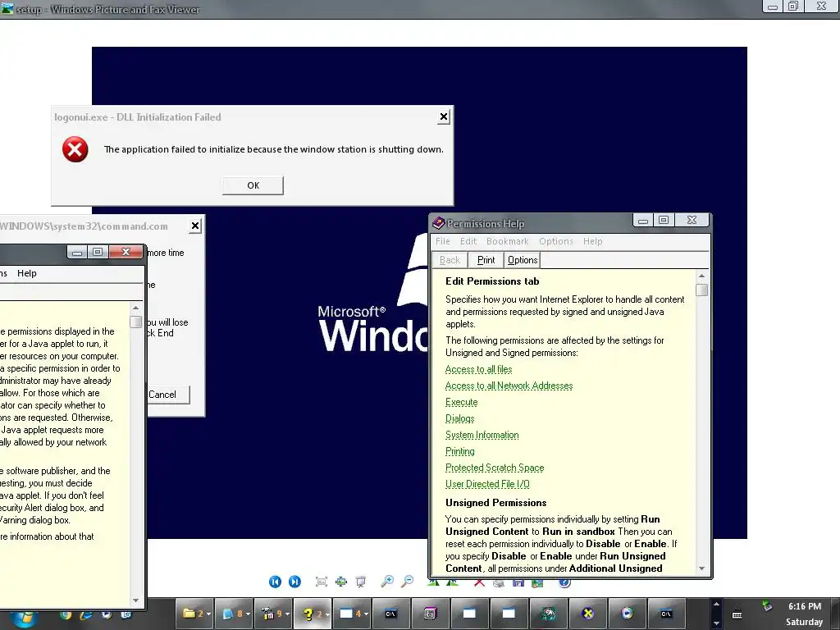Expand the folder taskbar group with 2 windows
Viewport: 840px width, 630px height.
click(195, 614)
